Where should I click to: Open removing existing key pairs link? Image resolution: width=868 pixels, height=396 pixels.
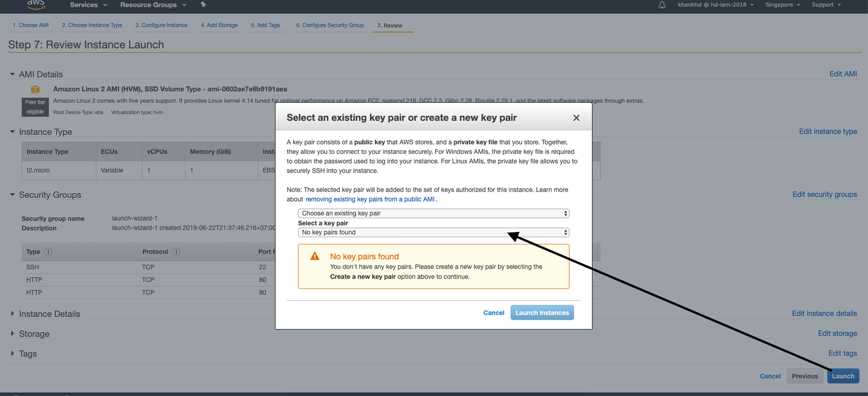coord(370,199)
